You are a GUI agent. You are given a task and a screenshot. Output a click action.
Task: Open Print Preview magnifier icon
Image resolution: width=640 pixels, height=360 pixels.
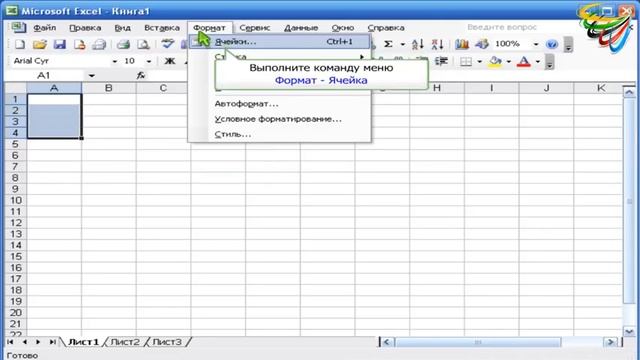[x=143, y=44]
